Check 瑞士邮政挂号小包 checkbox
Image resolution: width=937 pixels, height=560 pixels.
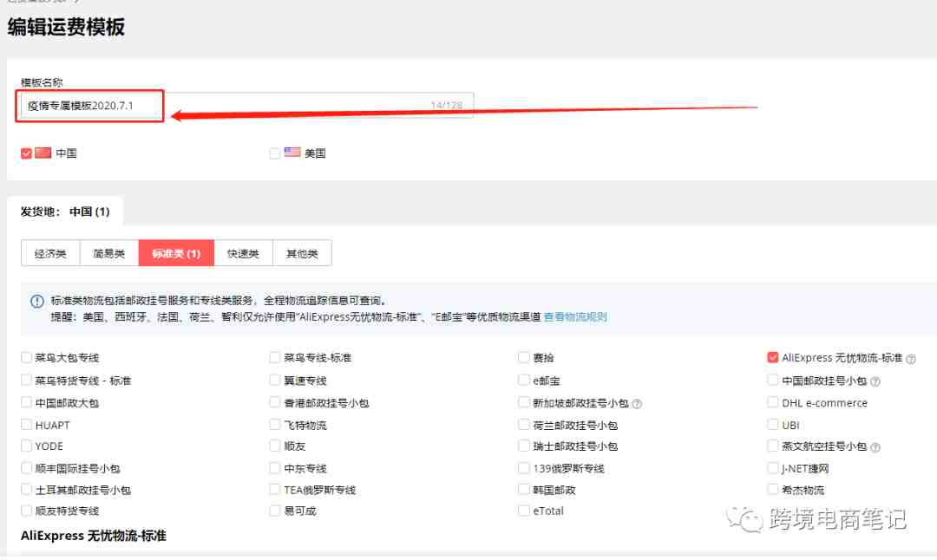[x=524, y=446]
